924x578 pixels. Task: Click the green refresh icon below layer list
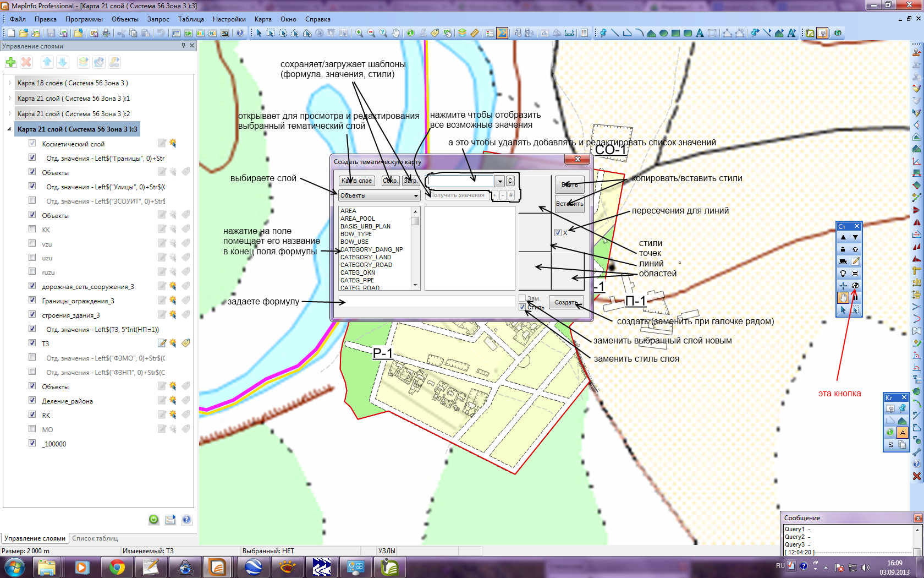(x=154, y=519)
